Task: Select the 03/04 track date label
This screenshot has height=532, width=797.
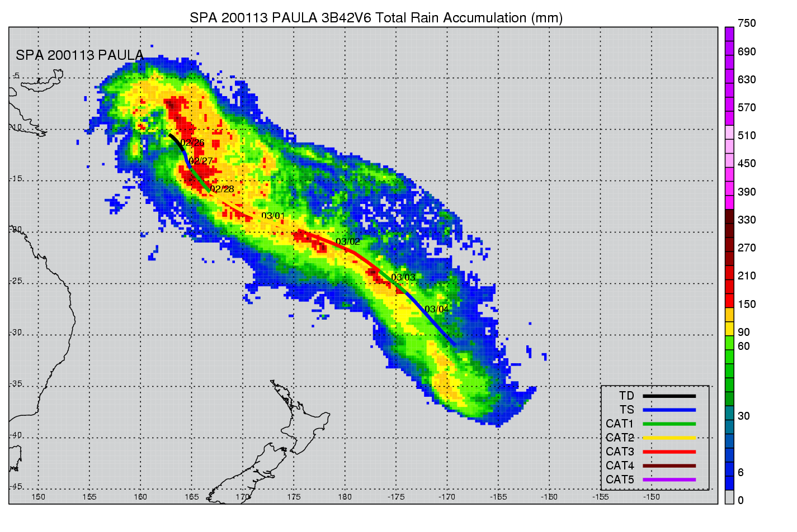Action: (x=436, y=310)
